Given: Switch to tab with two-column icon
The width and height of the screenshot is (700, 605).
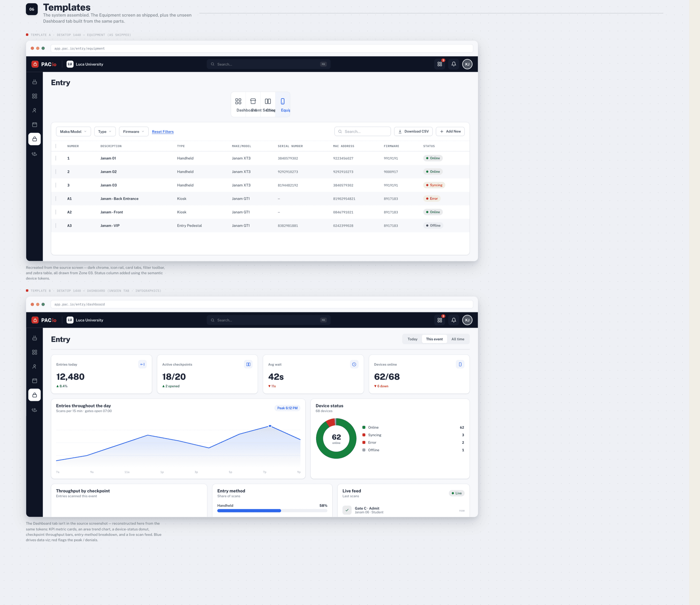Looking at the screenshot, I should (268, 105).
